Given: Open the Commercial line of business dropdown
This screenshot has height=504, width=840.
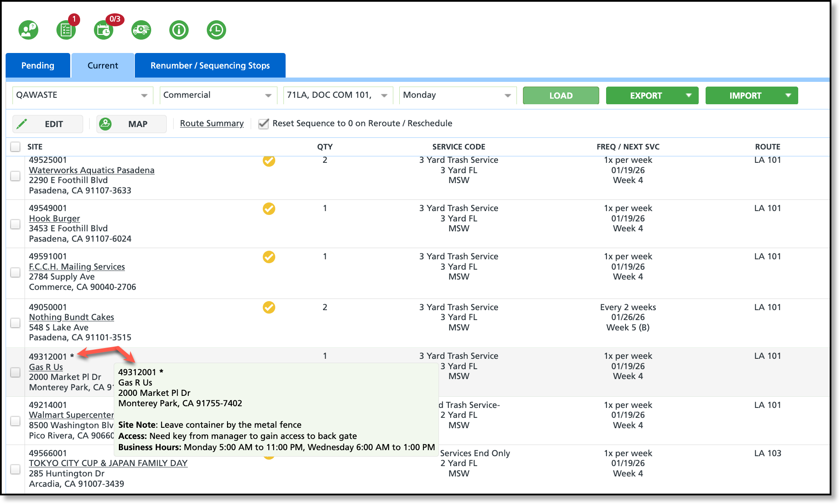Looking at the screenshot, I should (x=268, y=95).
